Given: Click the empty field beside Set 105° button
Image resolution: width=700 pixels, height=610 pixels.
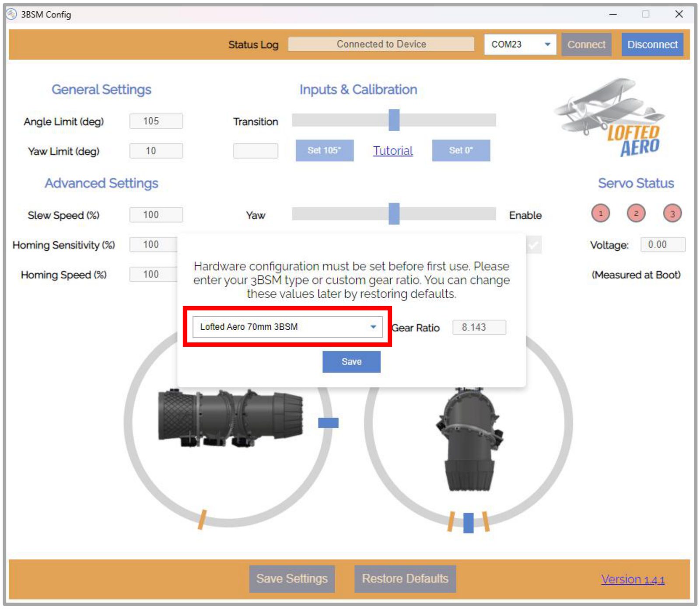Looking at the screenshot, I should click(x=255, y=151).
